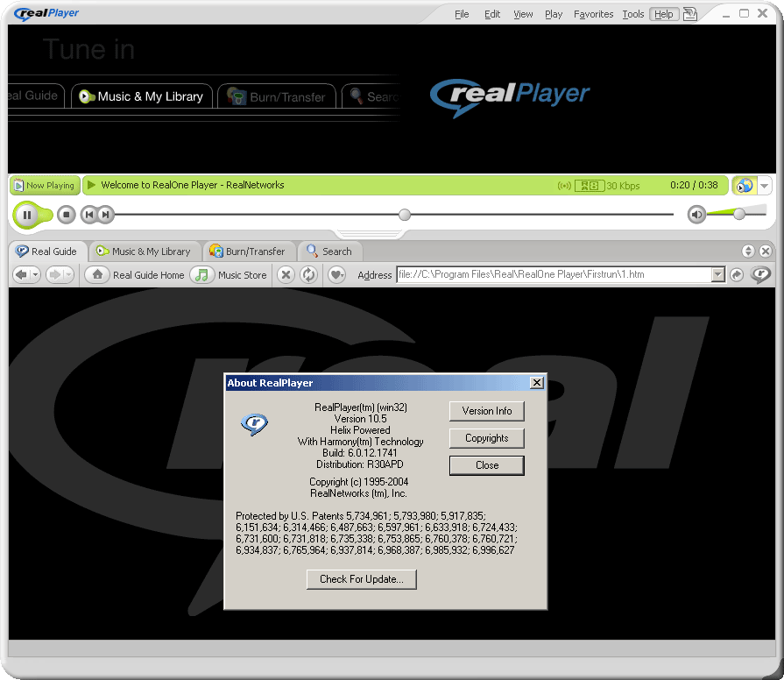The image size is (784, 680).
Task: Open the Now Playing panel
Action: (45, 186)
